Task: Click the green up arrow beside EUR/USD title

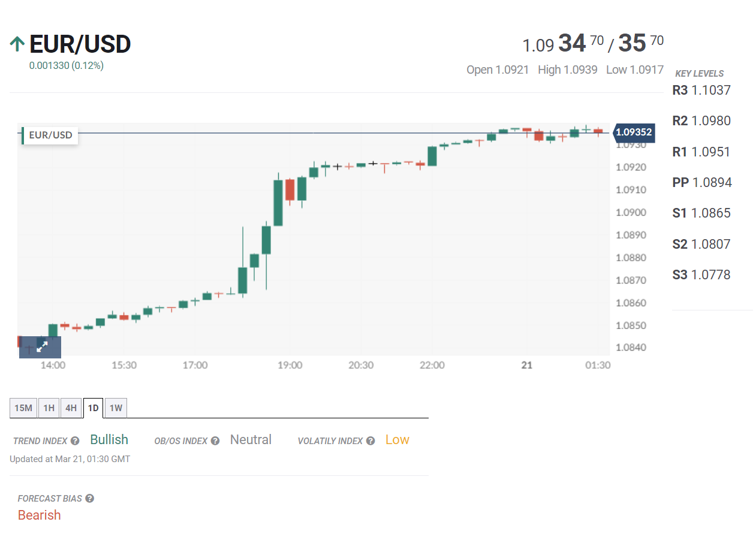Action: click(17, 44)
